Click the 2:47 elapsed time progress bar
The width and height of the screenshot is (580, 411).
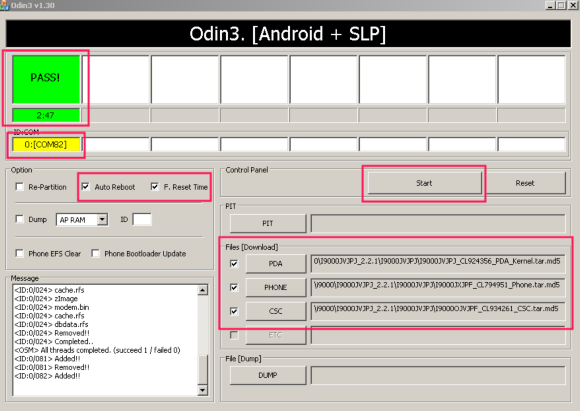pos(46,115)
